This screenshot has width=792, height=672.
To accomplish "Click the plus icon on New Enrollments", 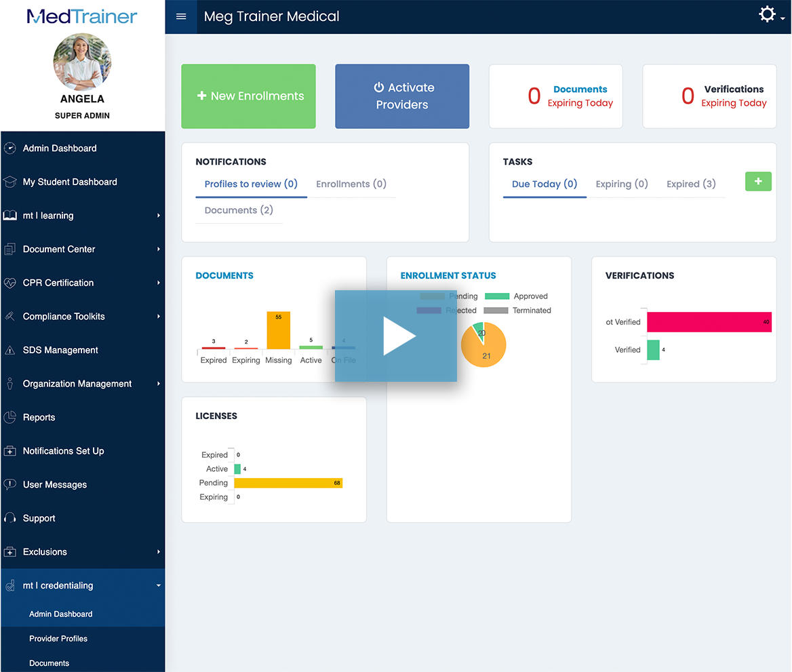I will click(201, 96).
